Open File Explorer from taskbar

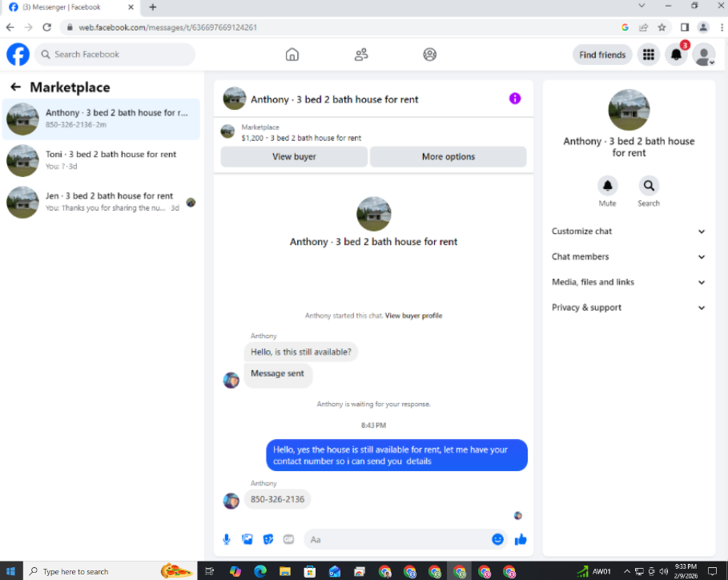(x=285, y=571)
